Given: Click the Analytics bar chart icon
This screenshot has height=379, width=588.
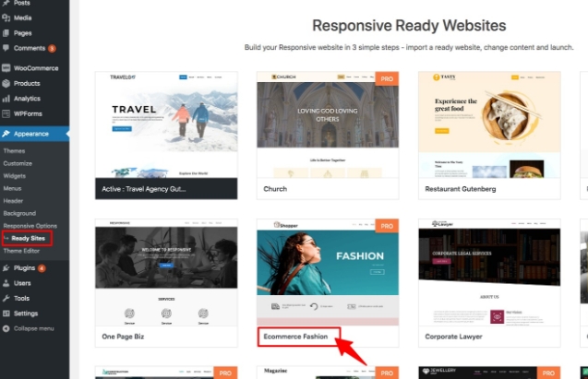Looking at the screenshot, I should coord(6,99).
